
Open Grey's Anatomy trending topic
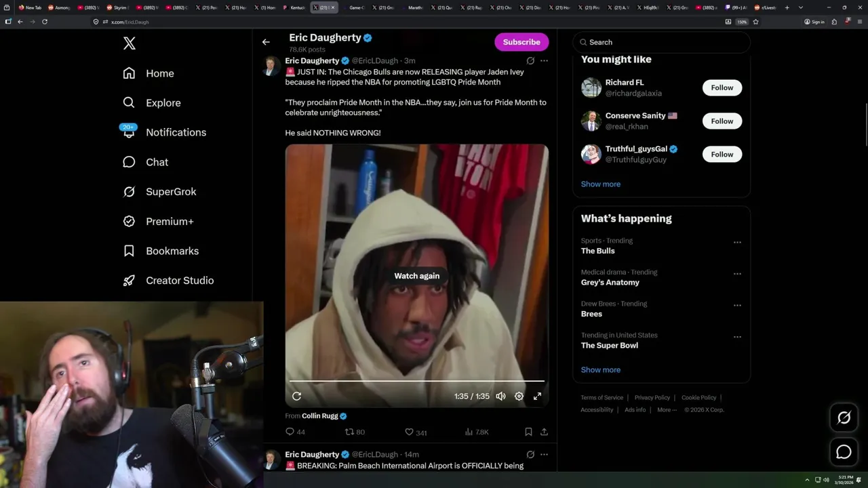610,283
